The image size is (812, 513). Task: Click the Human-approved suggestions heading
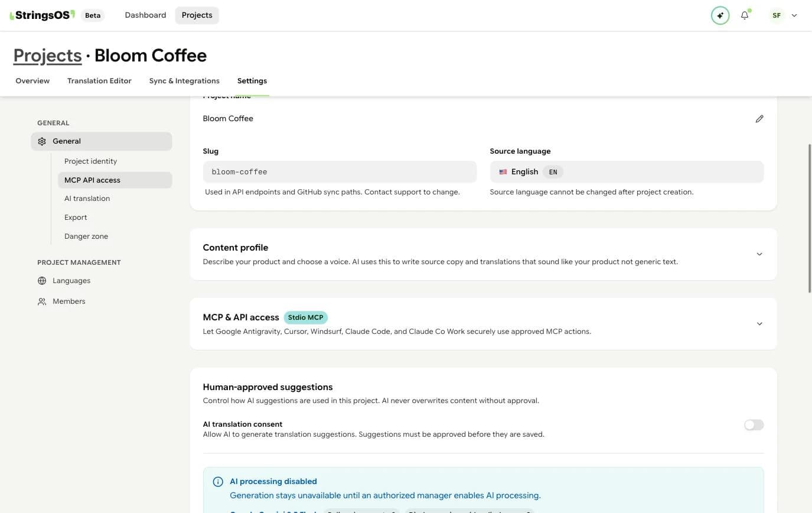(x=268, y=387)
